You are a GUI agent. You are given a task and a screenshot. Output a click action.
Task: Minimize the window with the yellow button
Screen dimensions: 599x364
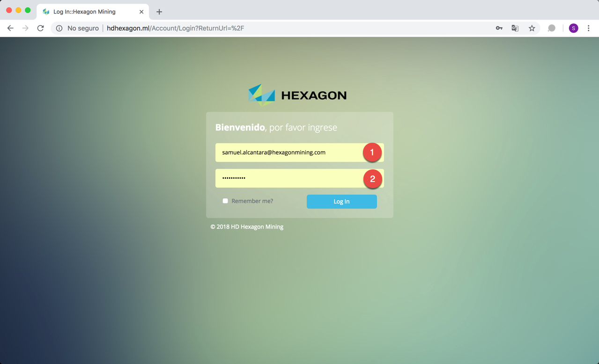[18, 10]
